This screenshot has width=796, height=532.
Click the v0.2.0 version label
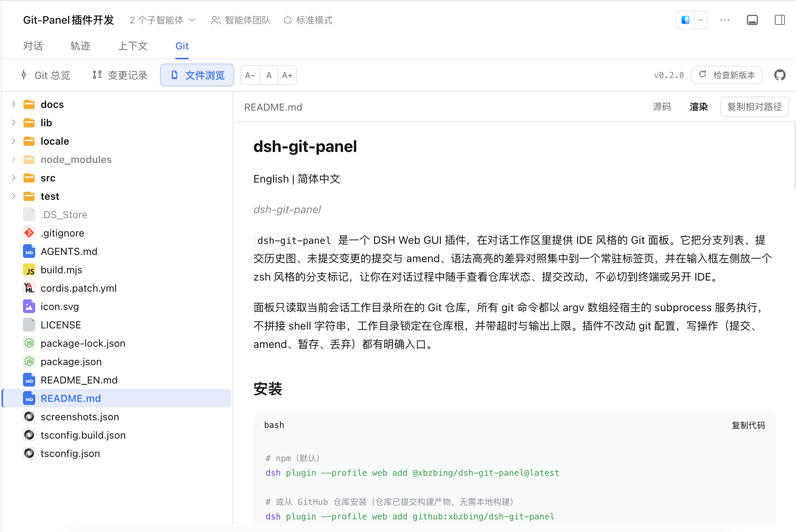(669, 75)
